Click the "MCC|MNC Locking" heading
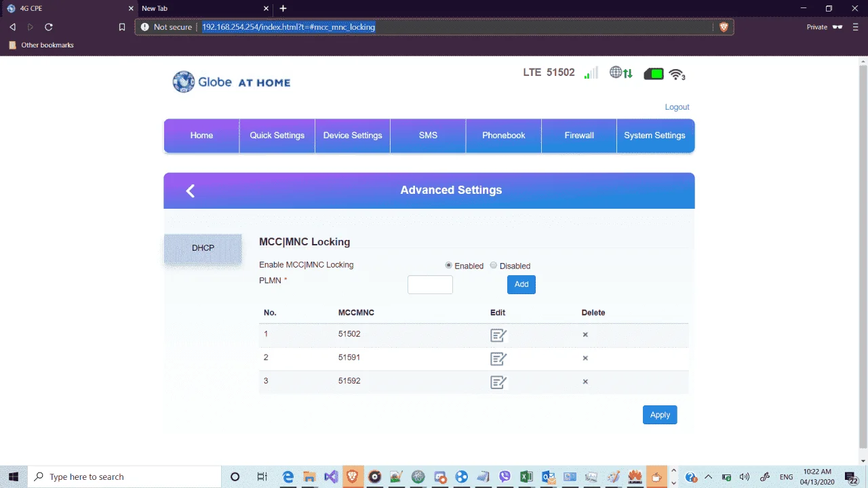This screenshot has height=488, width=868. pyautogui.click(x=304, y=242)
